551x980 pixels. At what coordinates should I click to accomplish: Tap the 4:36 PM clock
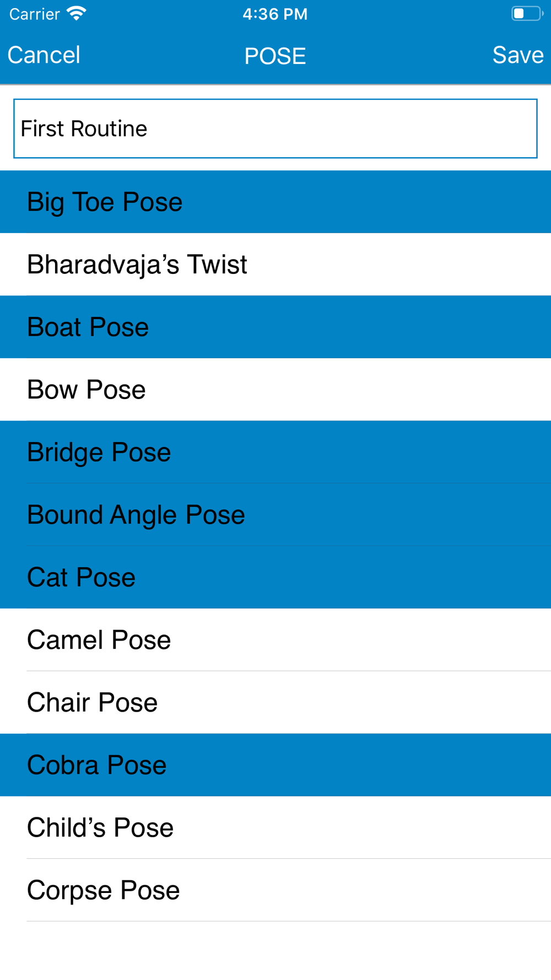275,14
